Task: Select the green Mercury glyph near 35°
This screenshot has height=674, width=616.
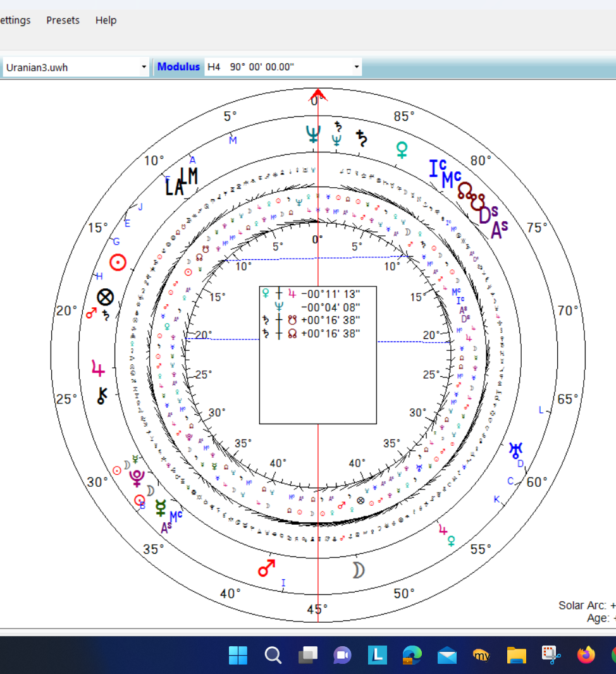Action: 161,506
